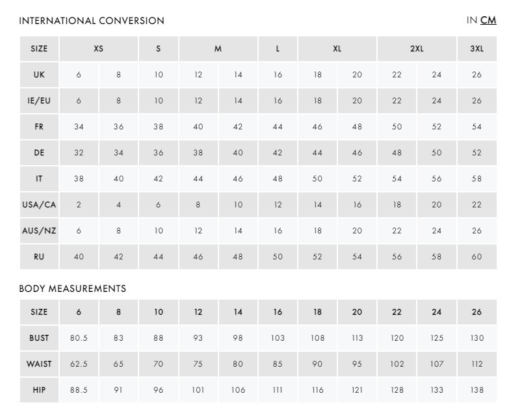Select body measurements size 16 header

278,312
